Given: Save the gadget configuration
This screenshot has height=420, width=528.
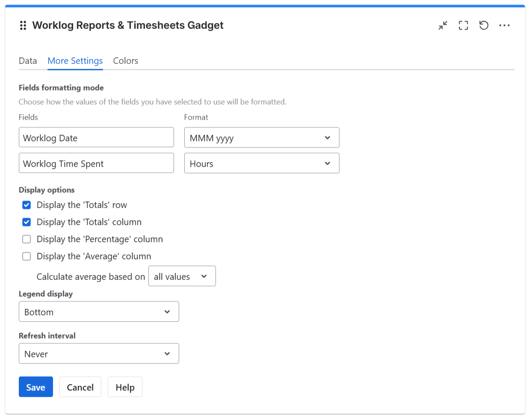Looking at the screenshot, I should pyautogui.click(x=35, y=387).
